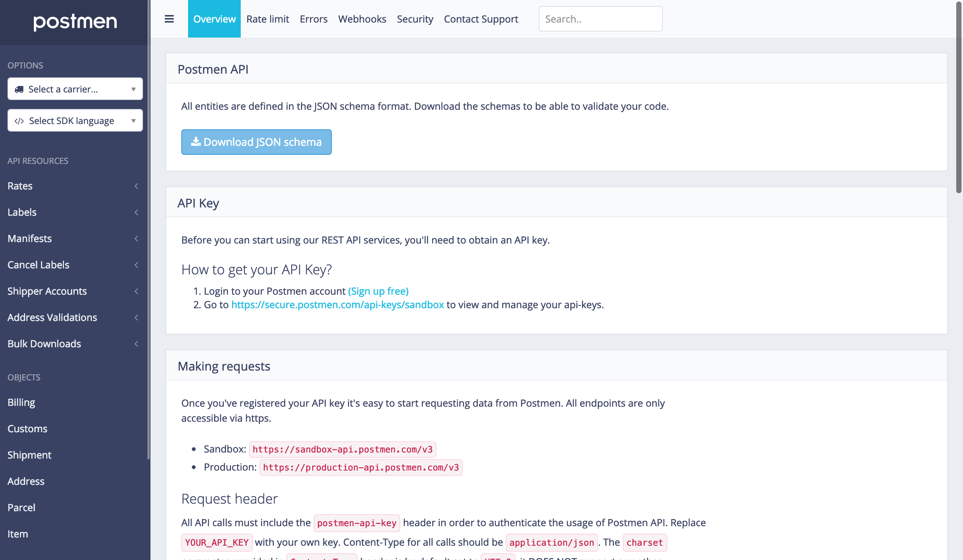Screen dimensions: 963x560
Task: Click the Making requests section heading
Action: pyautogui.click(x=224, y=366)
